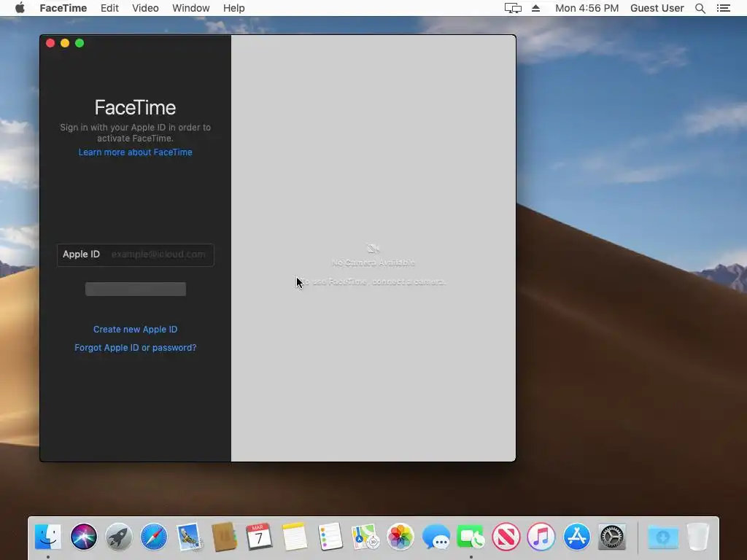
Task: Click the grayed sign-in button below Apple ID
Action: [136, 289]
